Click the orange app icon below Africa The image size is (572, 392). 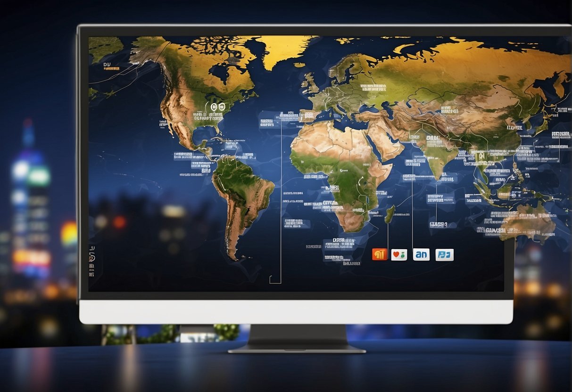pos(380,254)
